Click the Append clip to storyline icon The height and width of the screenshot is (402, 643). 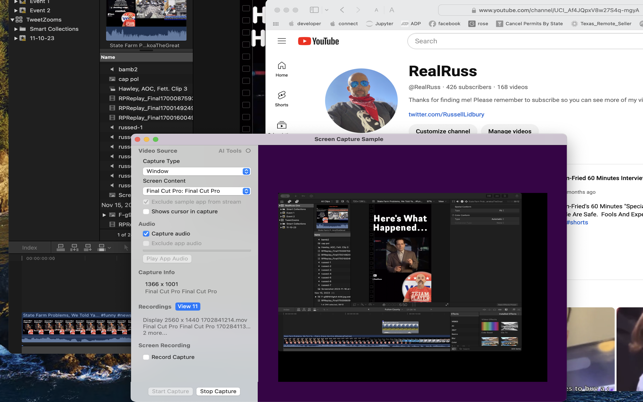click(x=88, y=247)
